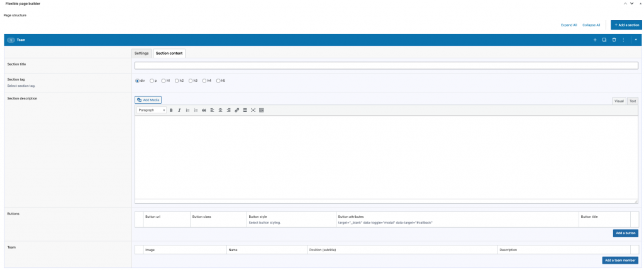Select the h3 section tag
This screenshot has height=270, width=644.
point(191,81)
